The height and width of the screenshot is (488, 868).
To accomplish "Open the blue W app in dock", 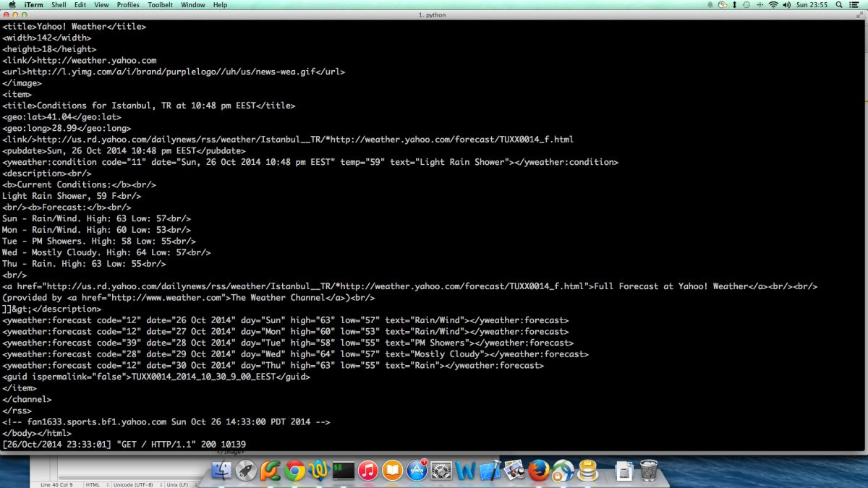I will click(x=466, y=471).
